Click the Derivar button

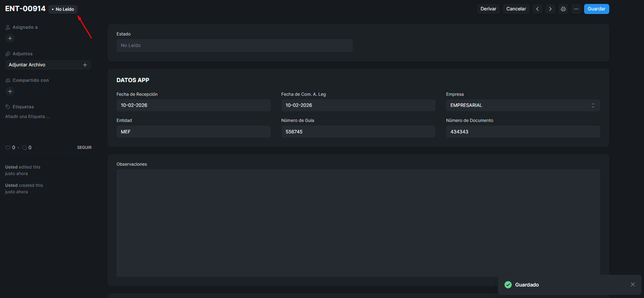[x=488, y=9]
